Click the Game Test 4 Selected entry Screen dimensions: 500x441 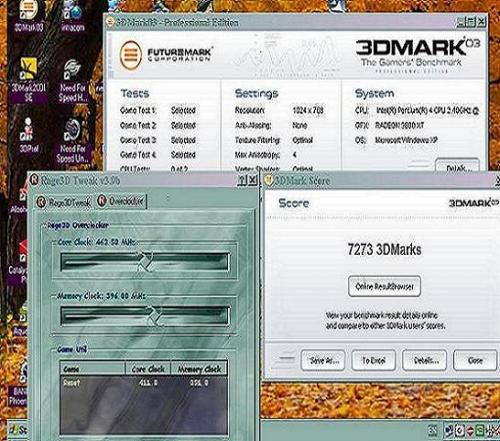coord(183,155)
